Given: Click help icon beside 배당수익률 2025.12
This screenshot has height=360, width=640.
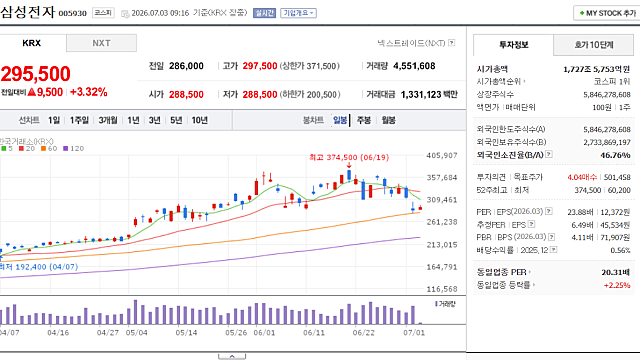Looking at the screenshot, I should [x=553, y=249].
